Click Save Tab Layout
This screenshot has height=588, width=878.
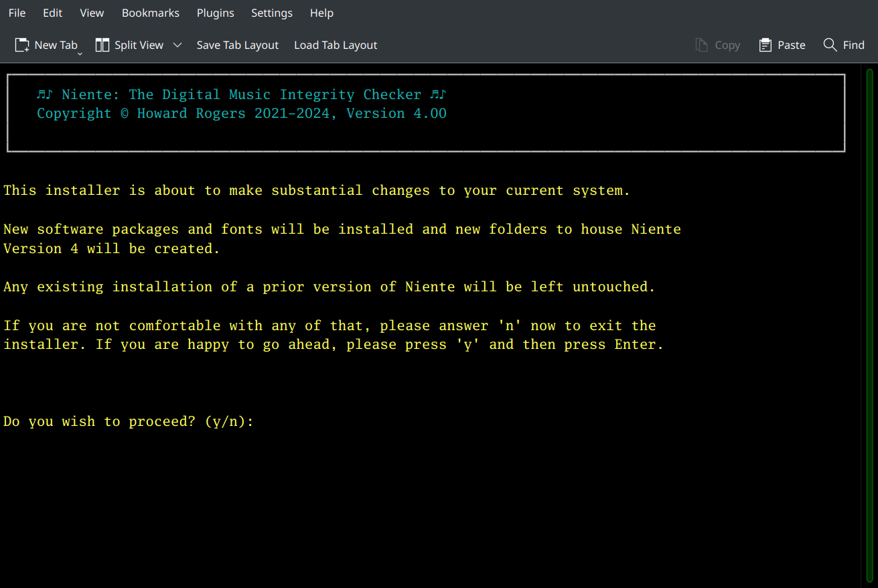(237, 44)
